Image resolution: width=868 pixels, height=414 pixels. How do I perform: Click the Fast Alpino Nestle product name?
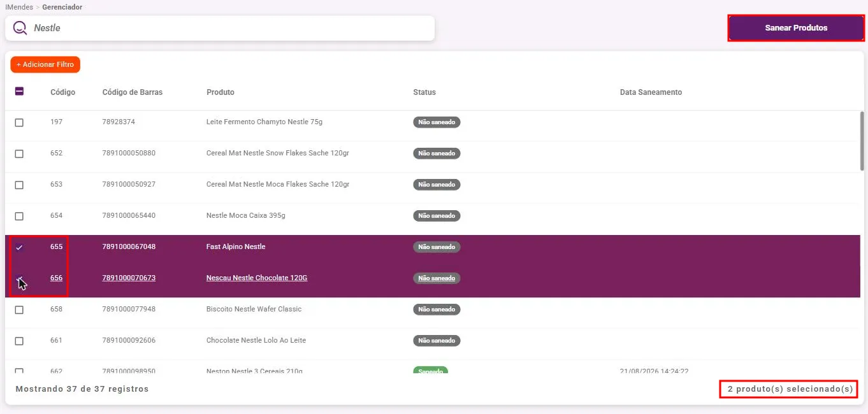click(236, 246)
